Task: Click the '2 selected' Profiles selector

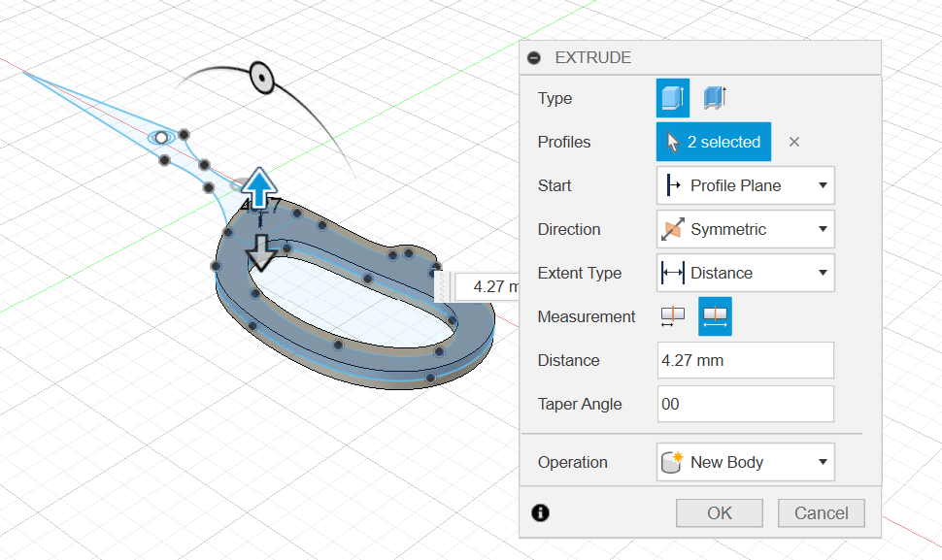Action: pos(714,142)
